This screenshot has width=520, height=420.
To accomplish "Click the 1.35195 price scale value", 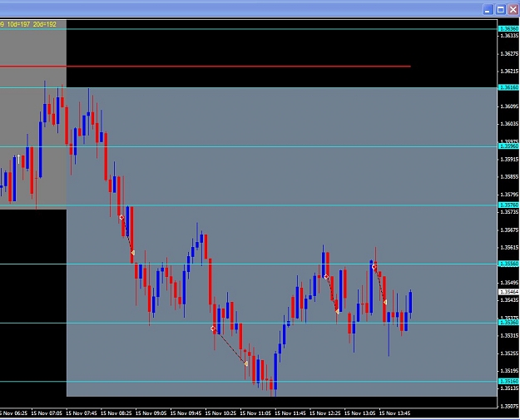I will [x=509, y=371].
